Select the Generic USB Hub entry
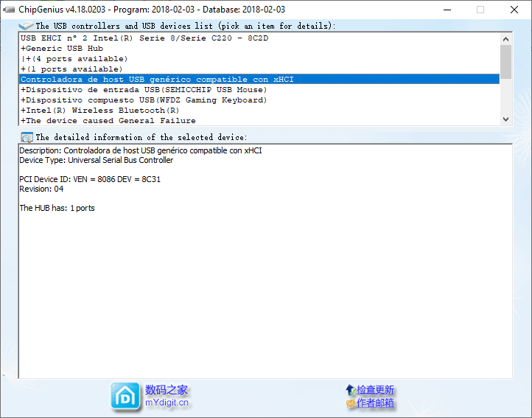This screenshot has width=532, height=418. [63, 48]
